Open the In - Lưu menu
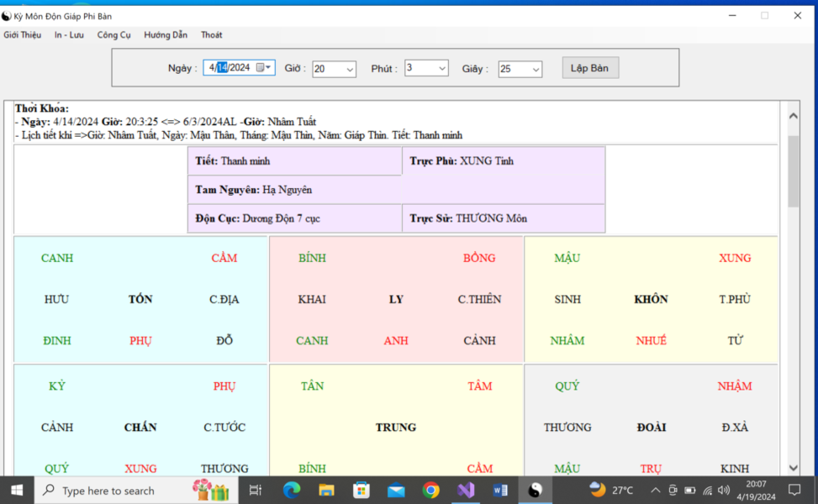 point(69,35)
